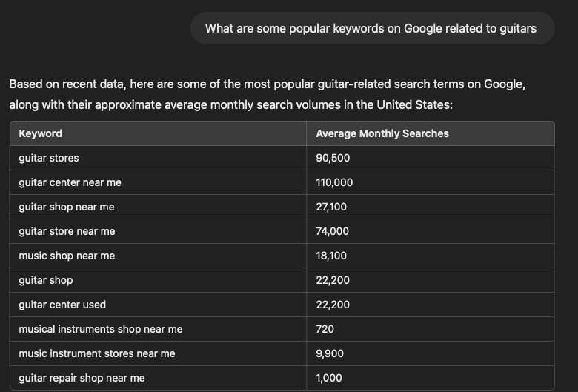Image resolution: width=578 pixels, height=392 pixels.
Task: Select "musical instruments shop near me" cell
Action: [x=101, y=329]
